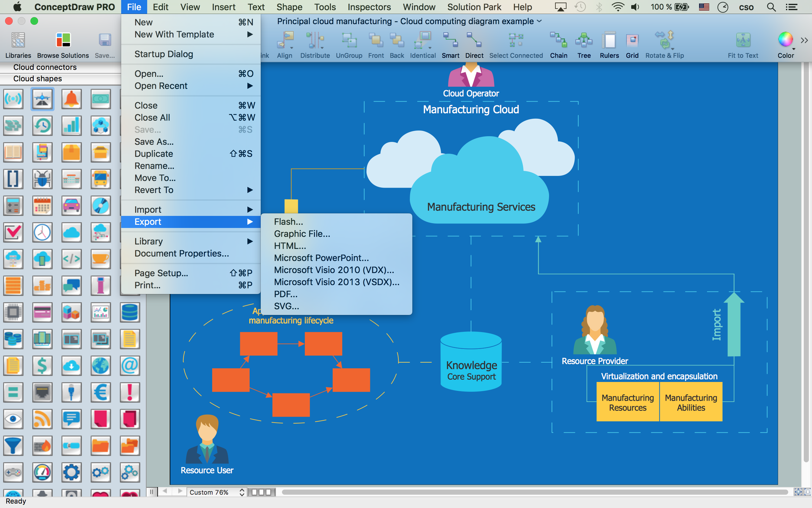Viewport: 812px width, 508px height.
Task: Select the red exclamation mark shape
Action: click(129, 392)
